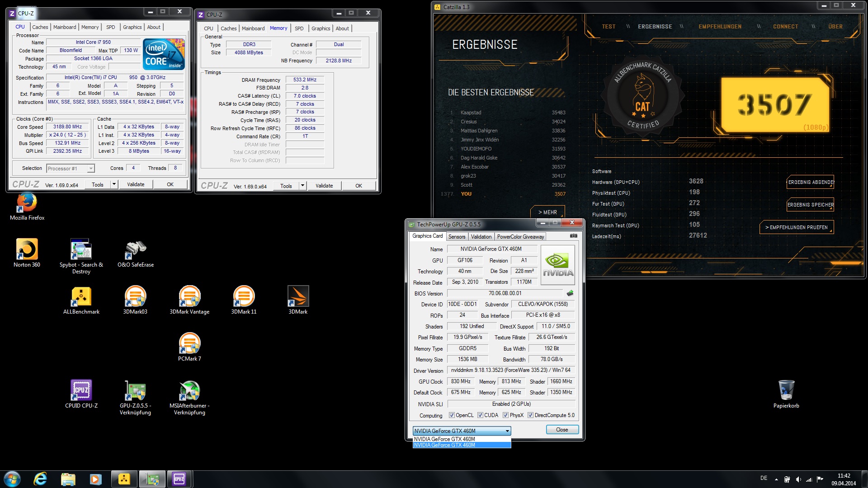Click taskbar clock showing 11:42

(844, 479)
